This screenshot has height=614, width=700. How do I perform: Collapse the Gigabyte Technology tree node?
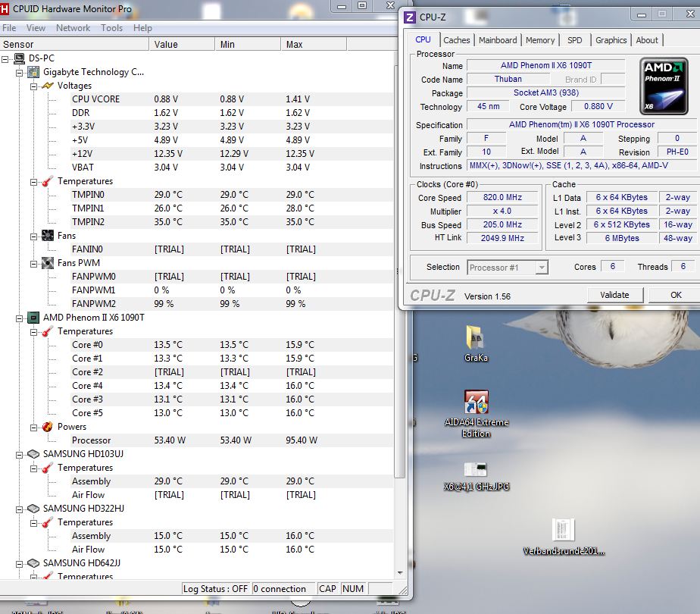[x=19, y=72]
